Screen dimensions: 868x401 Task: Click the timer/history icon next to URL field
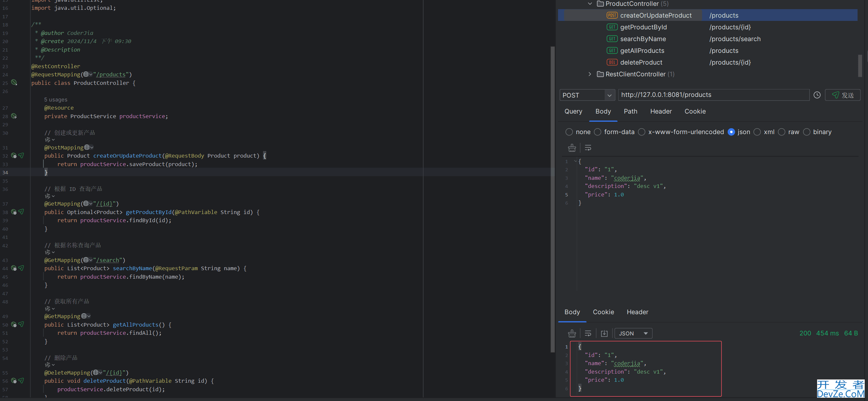817,95
